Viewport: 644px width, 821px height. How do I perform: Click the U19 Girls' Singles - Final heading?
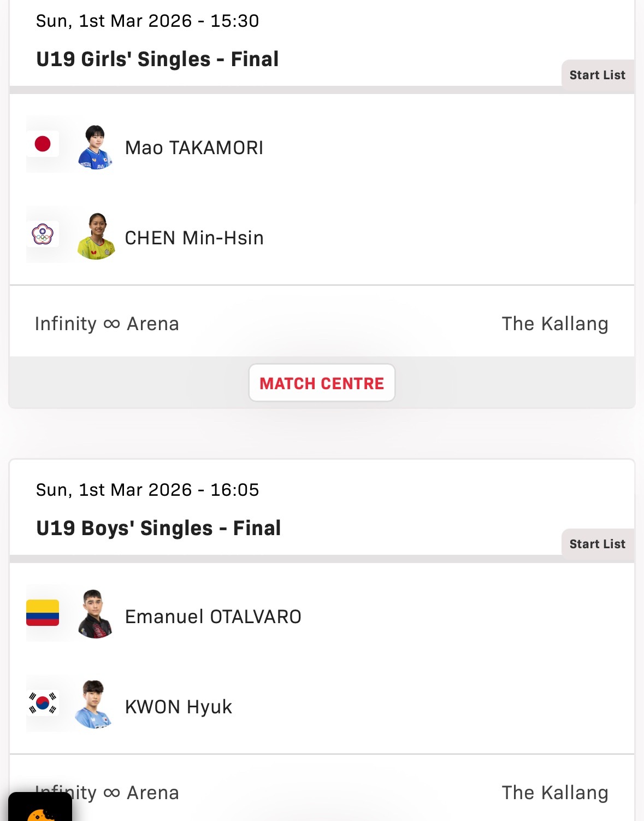click(x=157, y=59)
